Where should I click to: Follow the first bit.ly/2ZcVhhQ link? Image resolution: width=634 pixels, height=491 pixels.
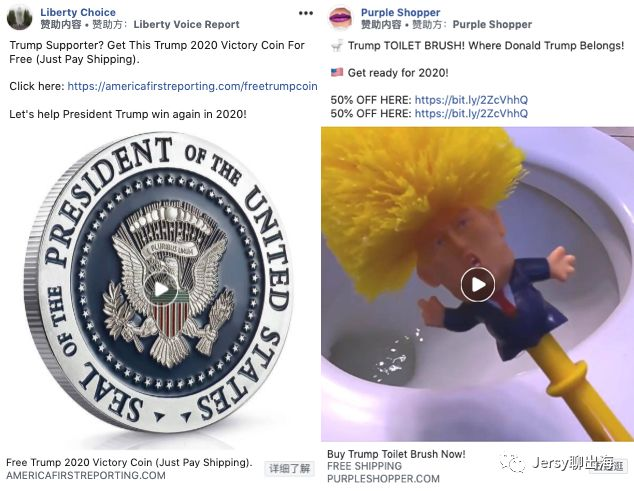pyautogui.click(x=471, y=100)
